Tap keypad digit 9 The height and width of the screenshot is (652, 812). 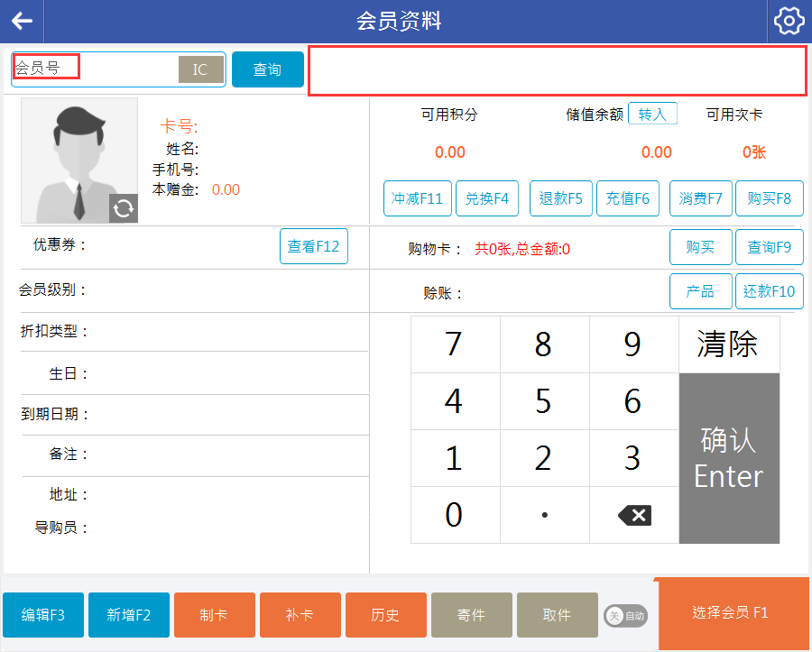[634, 344]
